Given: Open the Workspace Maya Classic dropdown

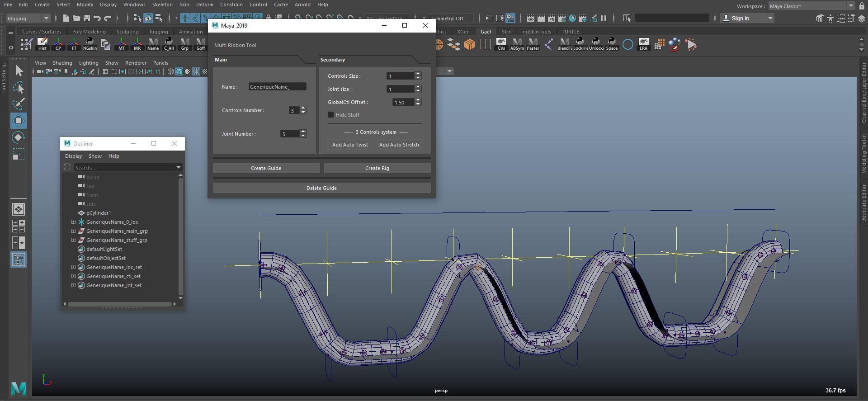Looking at the screenshot, I should click(x=811, y=6).
